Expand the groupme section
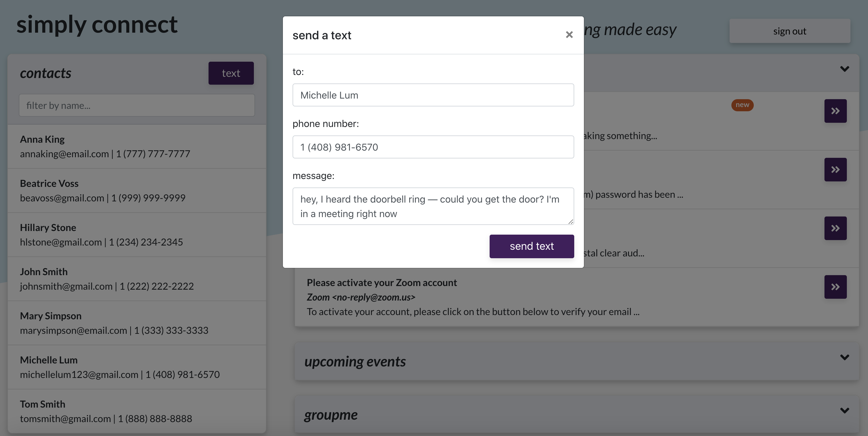 click(x=844, y=410)
